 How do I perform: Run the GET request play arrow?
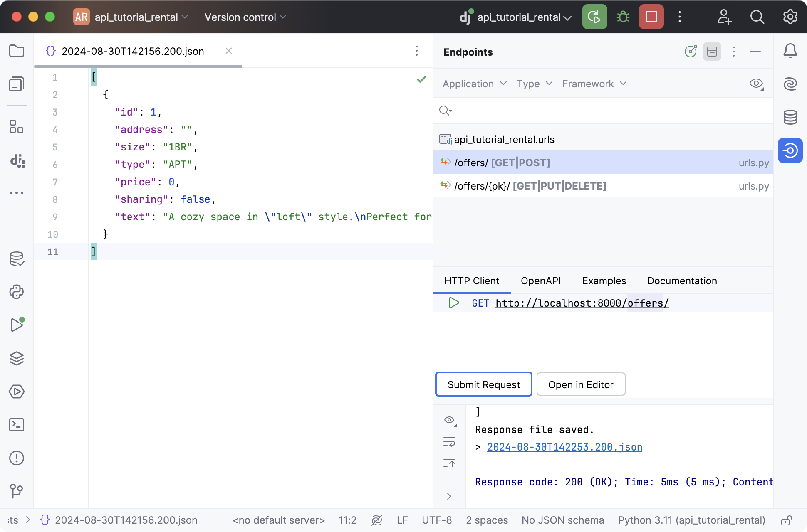(454, 303)
